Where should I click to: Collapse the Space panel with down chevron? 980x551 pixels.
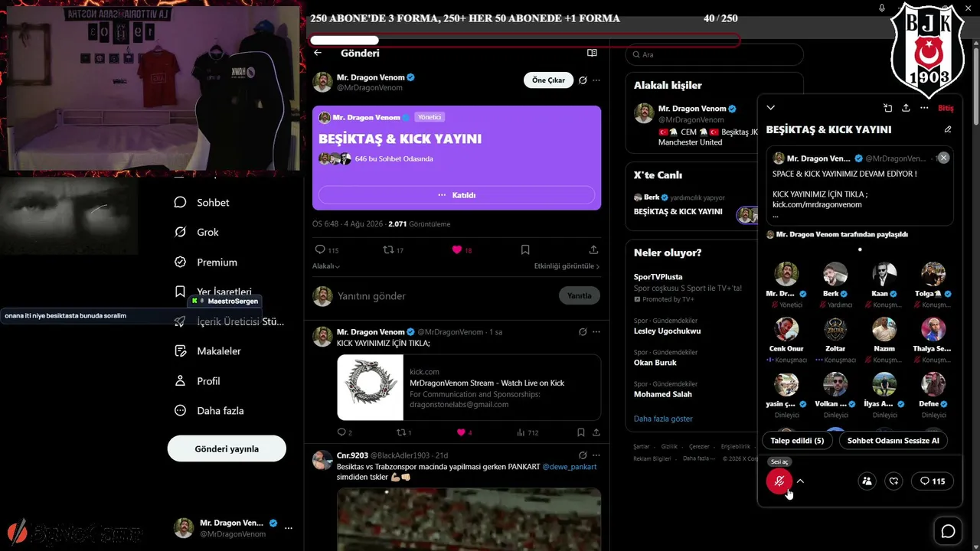pyautogui.click(x=771, y=108)
